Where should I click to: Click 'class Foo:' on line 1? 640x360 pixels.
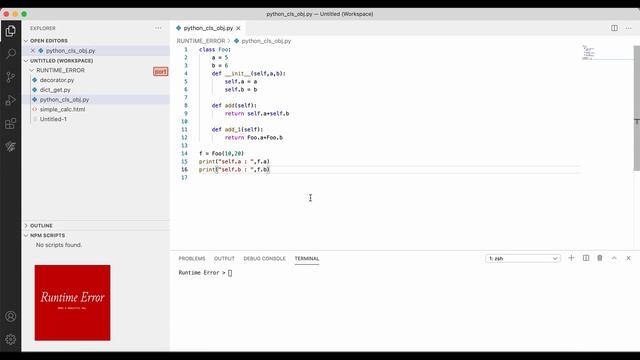click(x=215, y=49)
